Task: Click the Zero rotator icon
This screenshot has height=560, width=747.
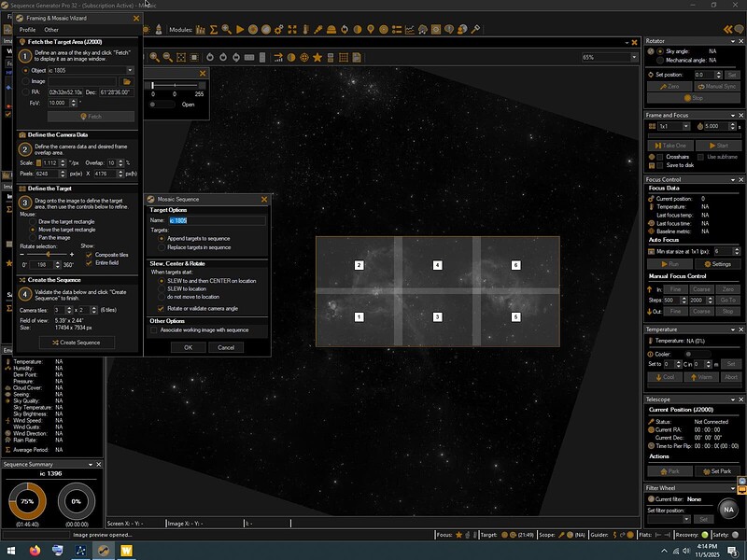Action: coord(665,86)
